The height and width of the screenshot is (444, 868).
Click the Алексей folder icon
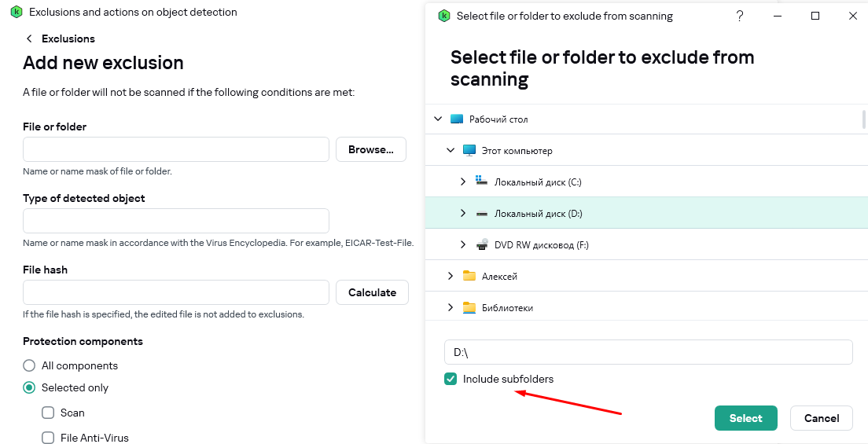(x=469, y=276)
